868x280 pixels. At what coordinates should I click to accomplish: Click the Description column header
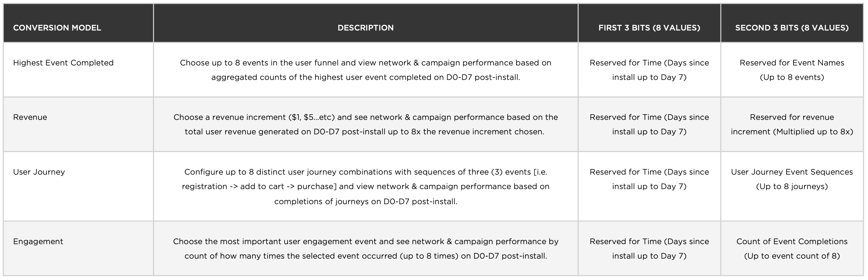(x=365, y=28)
